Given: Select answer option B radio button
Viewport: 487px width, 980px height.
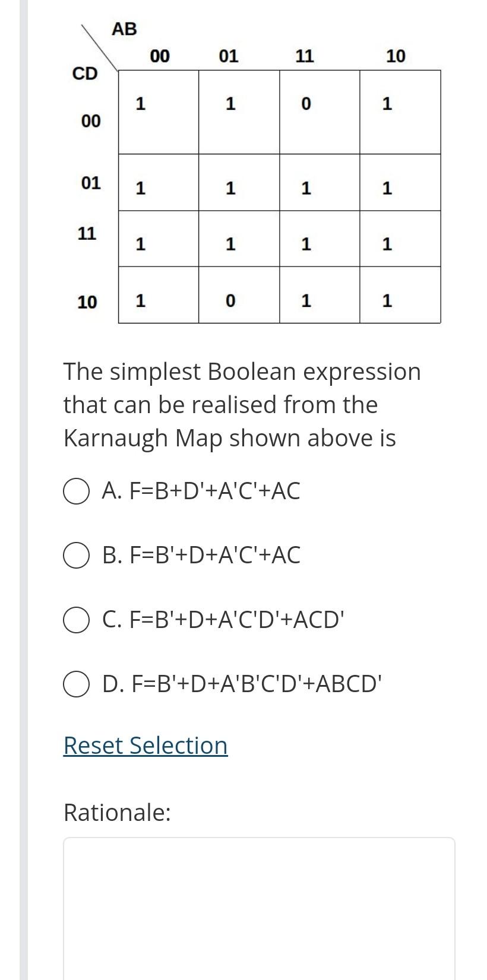Looking at the screenshot, I should tap(75, 556).
